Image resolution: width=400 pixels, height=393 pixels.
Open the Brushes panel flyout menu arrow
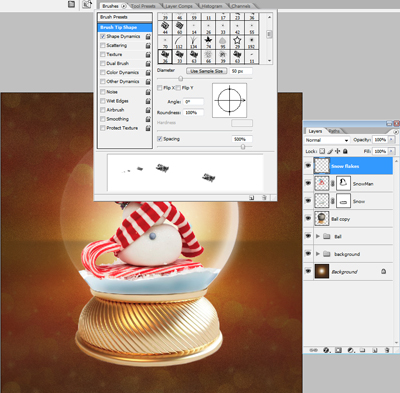[x=124, y=6]
